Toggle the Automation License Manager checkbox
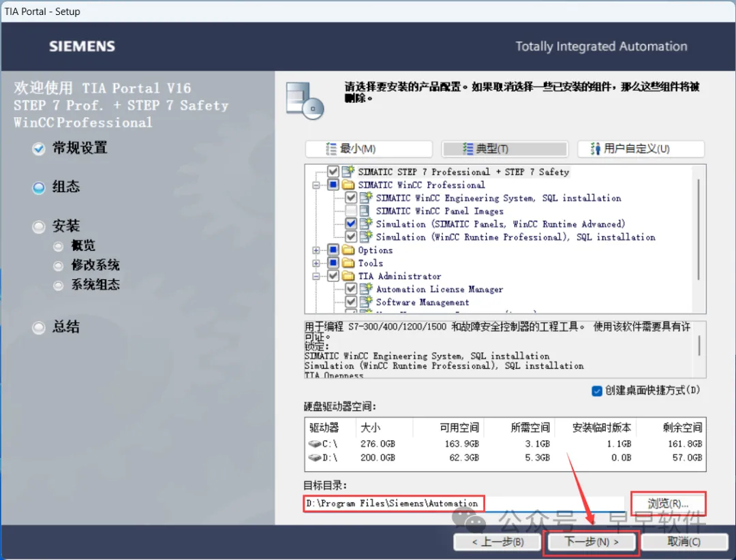 (351, 289)
